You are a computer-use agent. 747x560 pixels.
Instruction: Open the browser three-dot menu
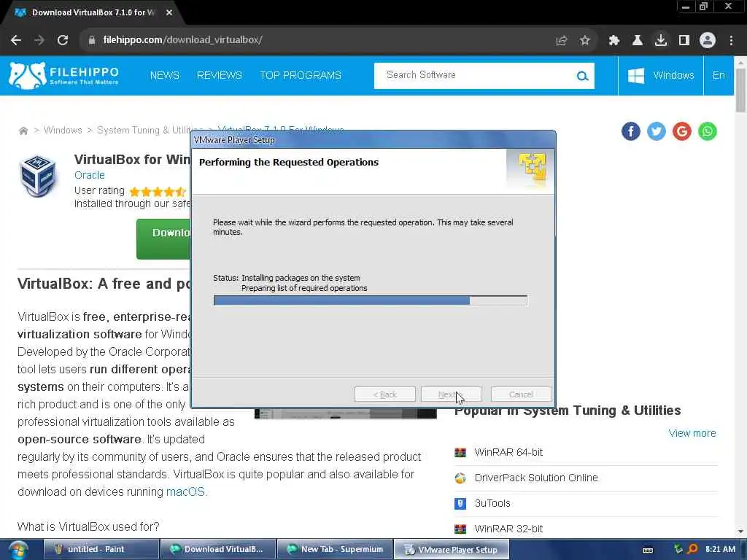point(731,41)
